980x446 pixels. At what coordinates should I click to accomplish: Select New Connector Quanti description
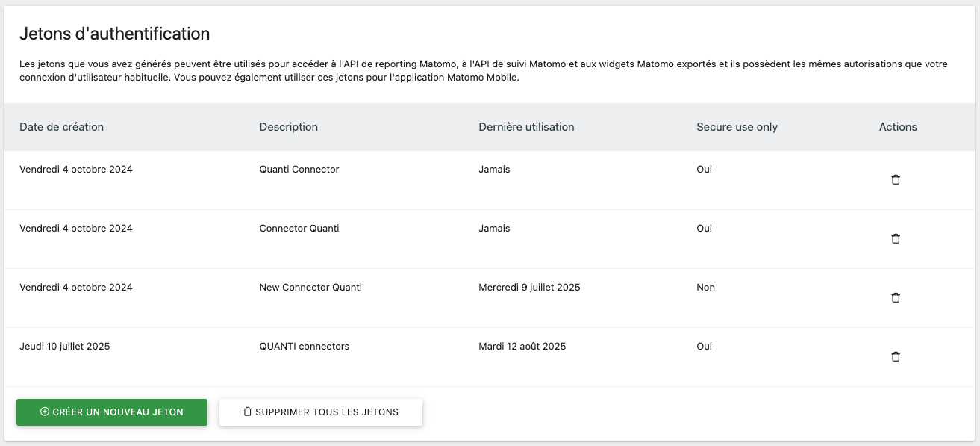pos(310,288)
